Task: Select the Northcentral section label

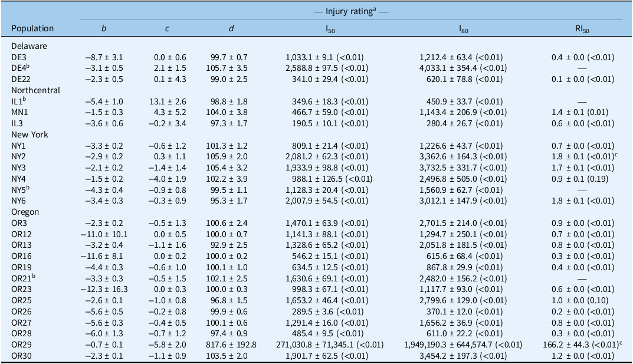Action: click(36, 90)
